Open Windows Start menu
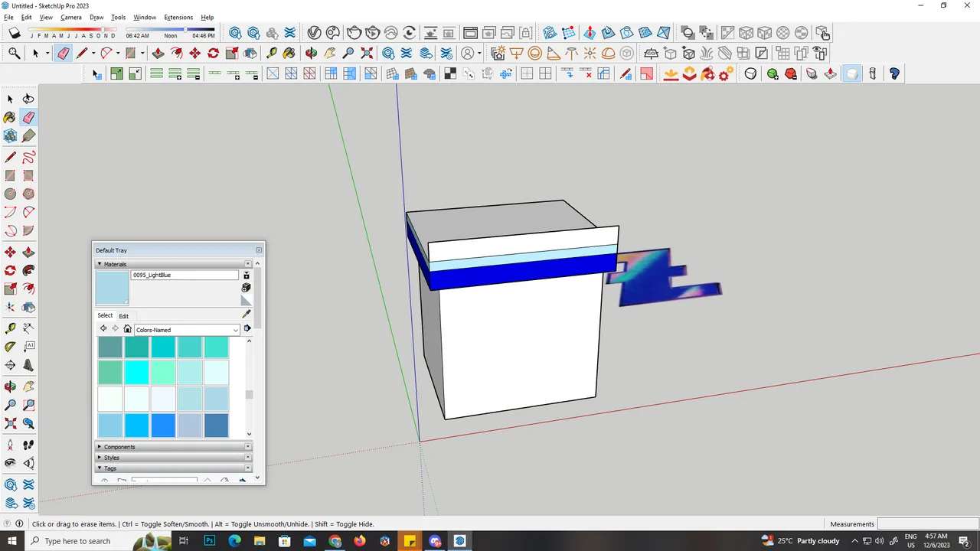 pyautogui.click(x=12, y=541)
